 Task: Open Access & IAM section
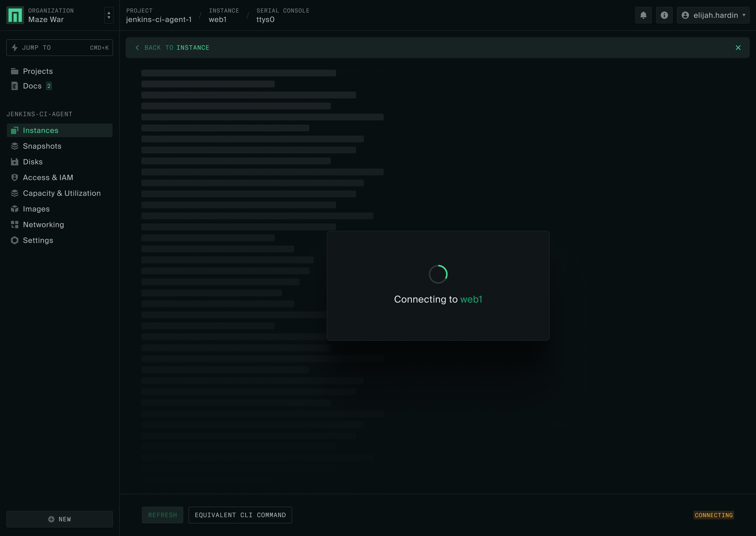(48, 177)
